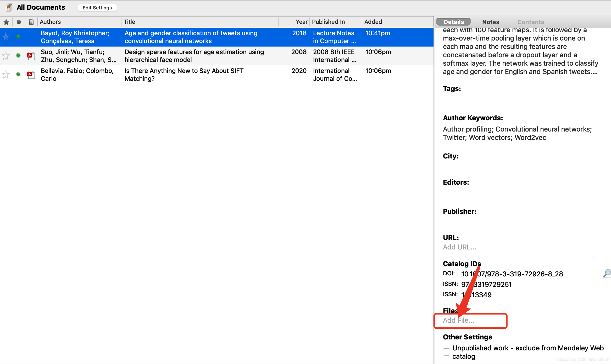Sort documents by Title column
611x364 pixels.
click(x=199, y=22)
